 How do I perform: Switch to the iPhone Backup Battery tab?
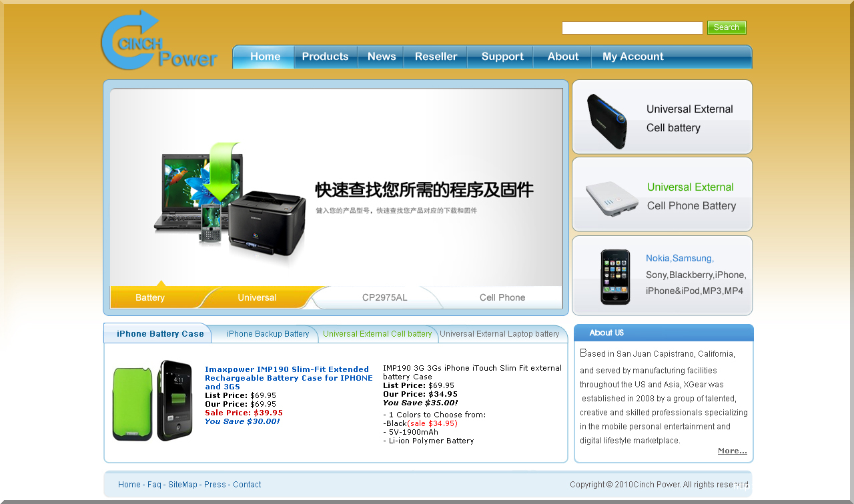pos(268,334)
